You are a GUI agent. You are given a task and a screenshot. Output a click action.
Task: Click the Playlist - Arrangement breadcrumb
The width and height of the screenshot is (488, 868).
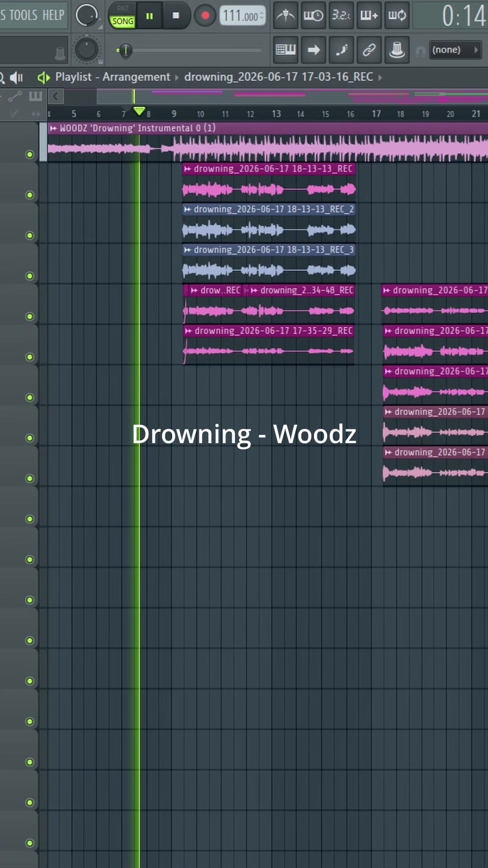point(113,77)
